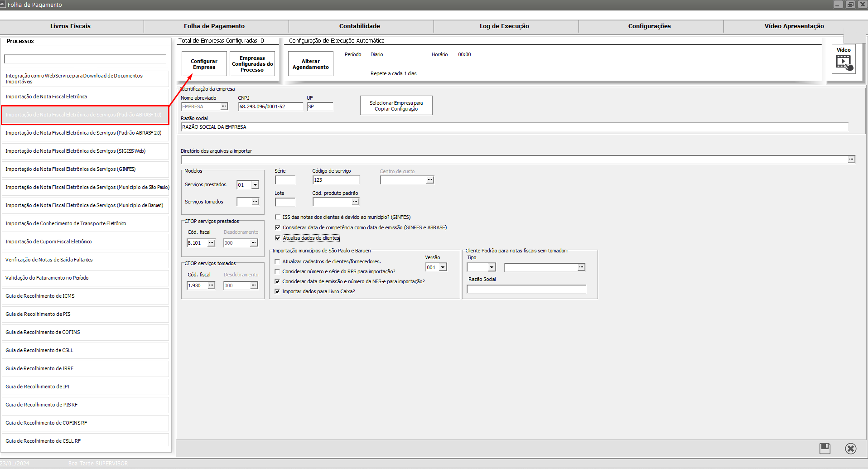Expand the Tipo dropdown for Cliente Padrão

[x=492, y=267]
